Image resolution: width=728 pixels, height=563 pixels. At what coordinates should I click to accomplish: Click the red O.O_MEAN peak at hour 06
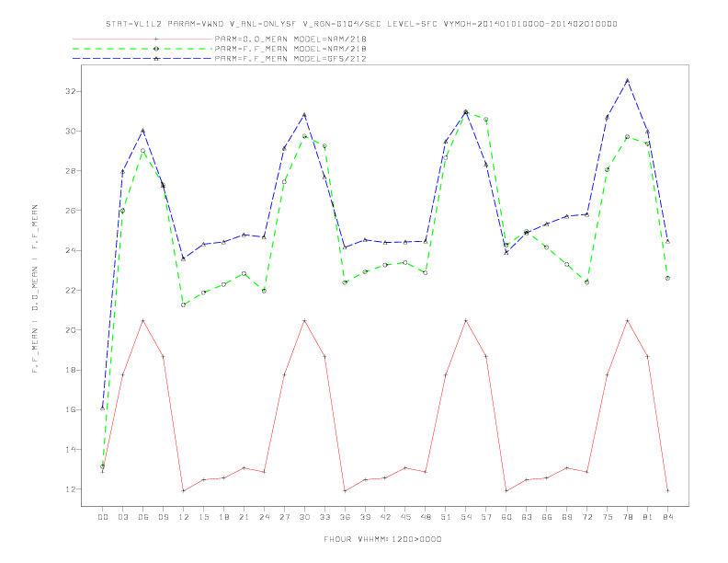click(x=143, y=320)
